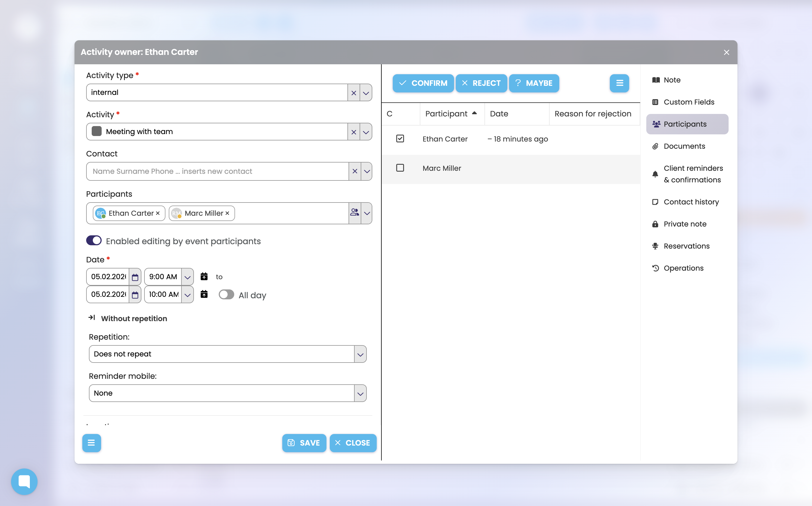Enable the All day toggle
This screenshot has height=506, width=812.
226,294
